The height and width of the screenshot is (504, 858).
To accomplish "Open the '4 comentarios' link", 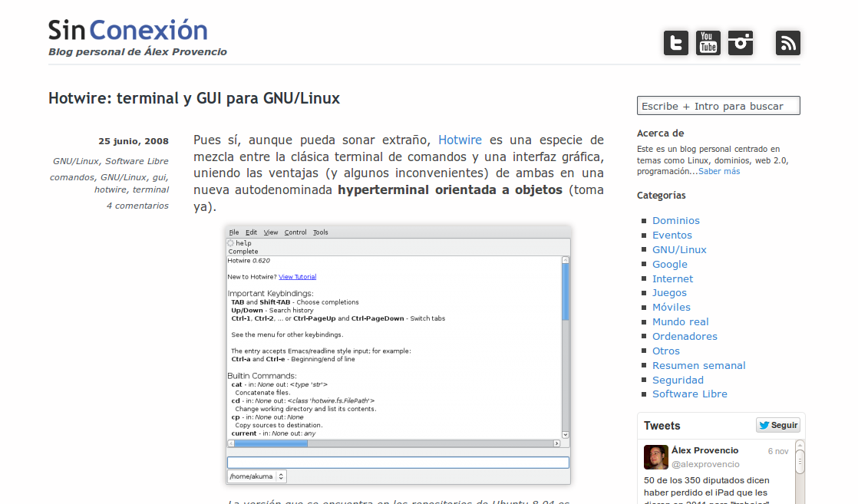I will tap(137, 206).
